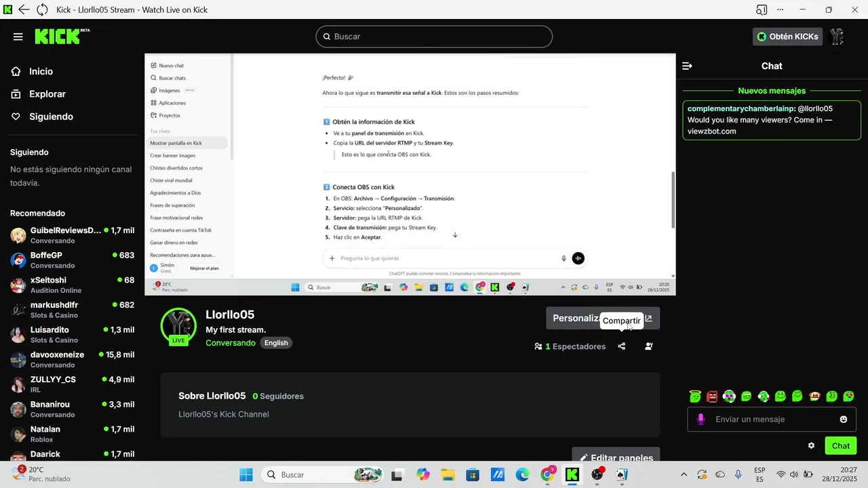
Task: Open chat settings gear icon
Action: tap(811, 446)
